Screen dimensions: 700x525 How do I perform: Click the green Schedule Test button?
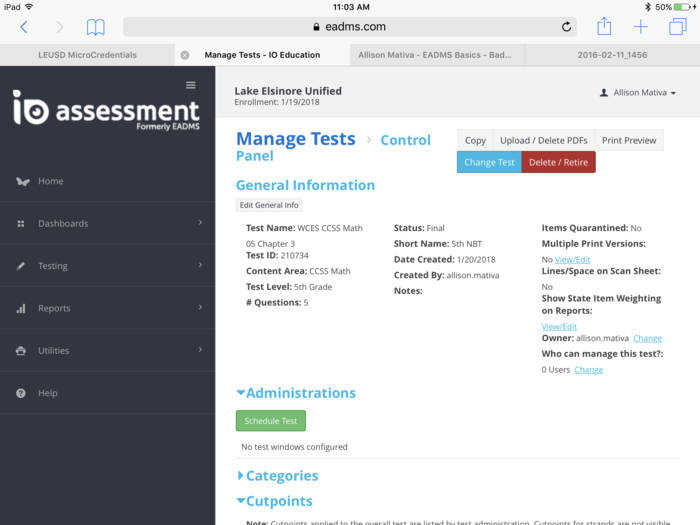[270, 421]
